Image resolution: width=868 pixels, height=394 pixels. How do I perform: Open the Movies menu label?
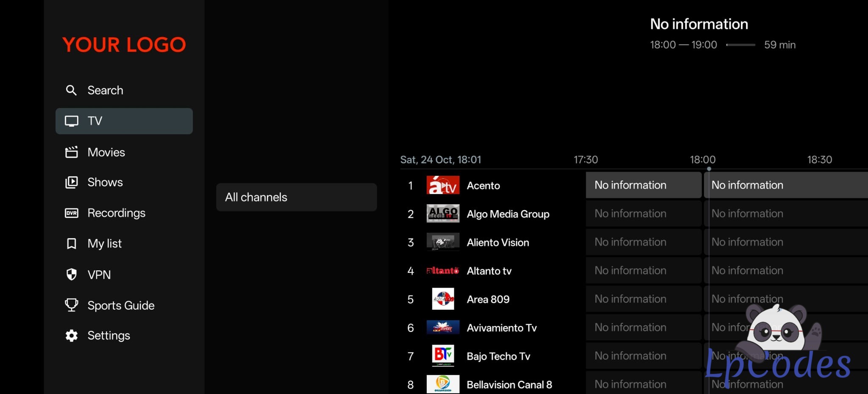[x=106, y=152]
